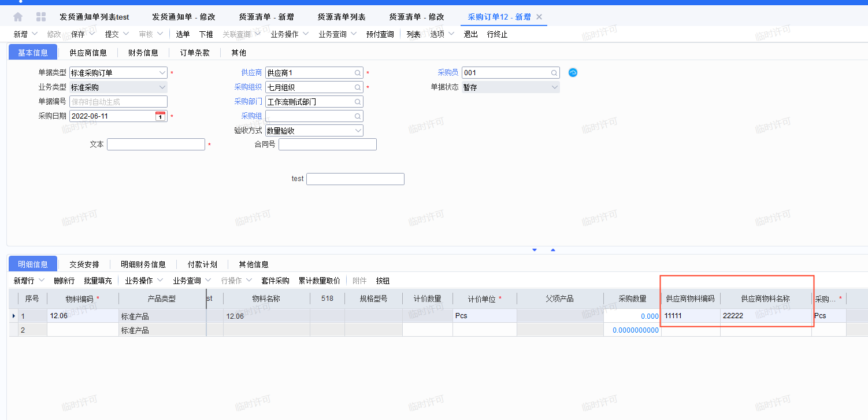Open 业务查询 menu in top toolbar
Screen dimensions: 868x420
(x=337, y=34)
